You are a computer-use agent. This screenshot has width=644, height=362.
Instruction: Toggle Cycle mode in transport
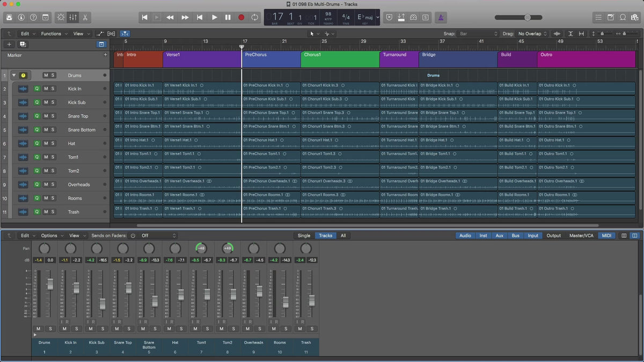[x=254, y=17]
